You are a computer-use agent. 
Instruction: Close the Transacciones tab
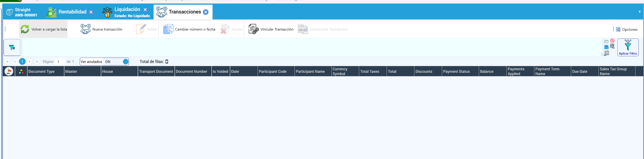[x=206, y=12]
